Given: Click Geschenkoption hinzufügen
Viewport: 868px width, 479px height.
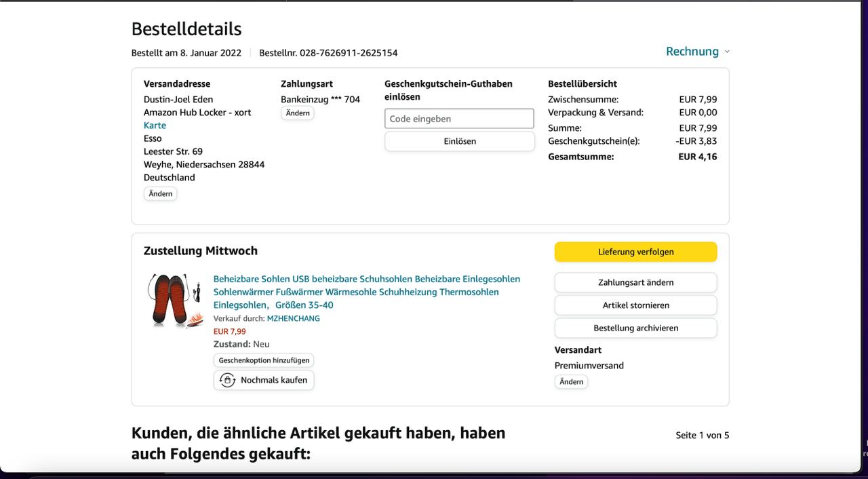Looking at the screenshot, I should pyautogui.click(x=263, y=360).
